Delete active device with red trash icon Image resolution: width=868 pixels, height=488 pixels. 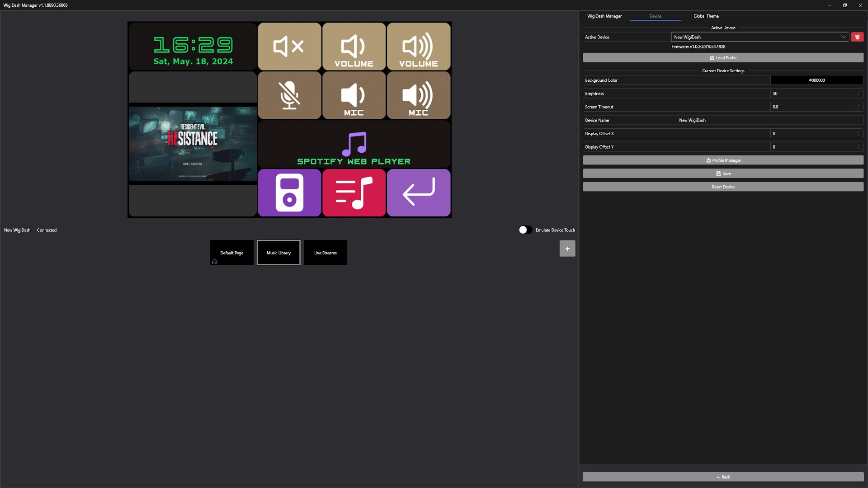point(857,37)
